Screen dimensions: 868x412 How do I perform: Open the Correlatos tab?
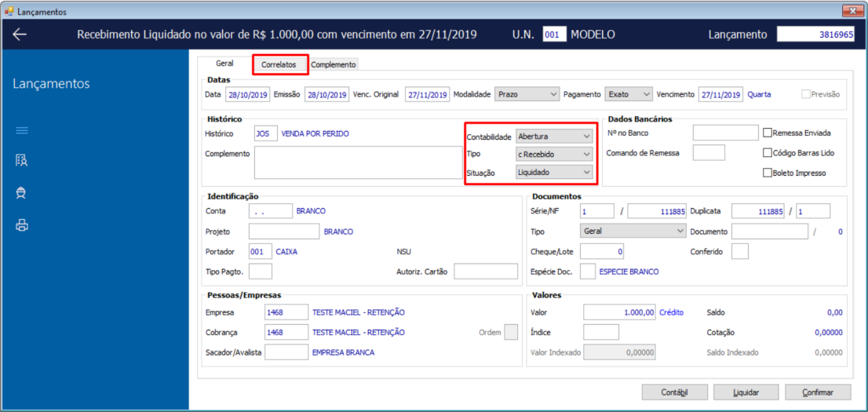coord(279,64)
